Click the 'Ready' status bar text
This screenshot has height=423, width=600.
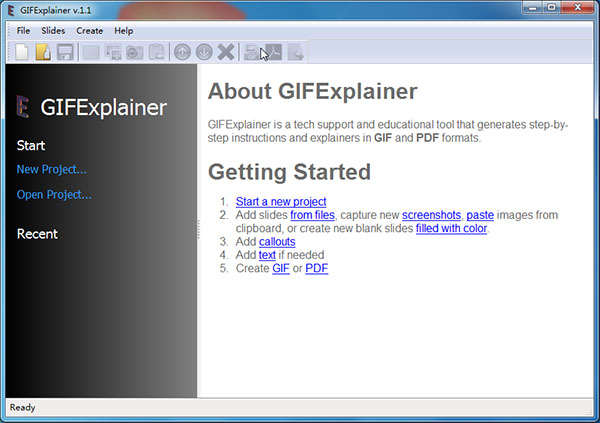pyautogui.click(x=23, y=408)
